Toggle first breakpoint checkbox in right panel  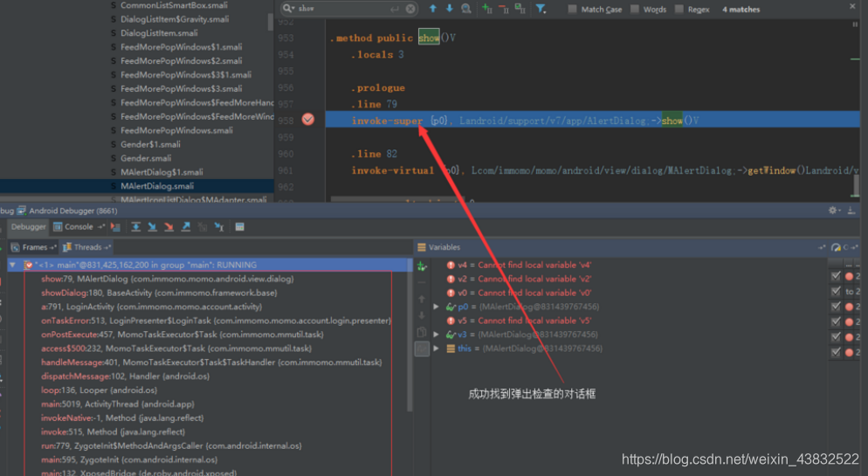click(x=836, y=276)
